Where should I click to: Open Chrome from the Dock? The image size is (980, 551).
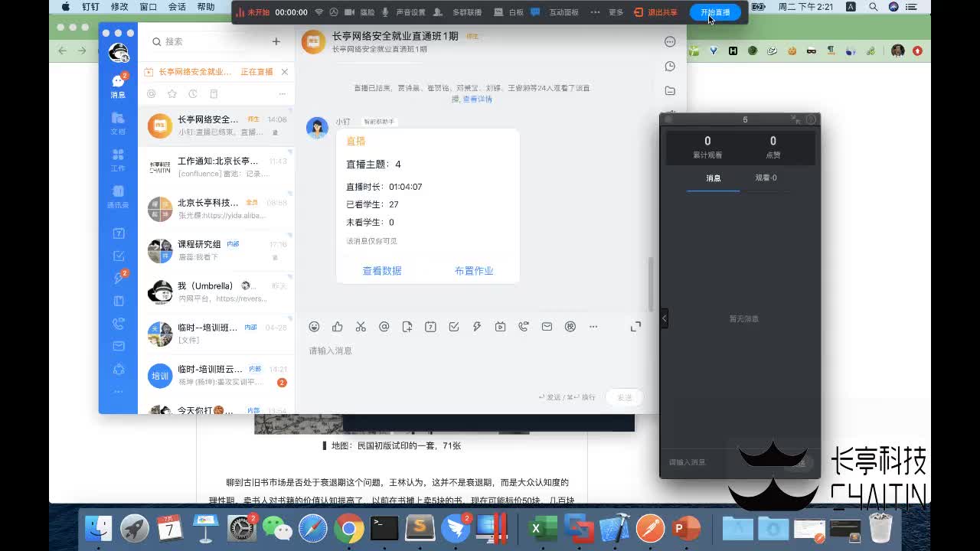click(x=348, y=528)
